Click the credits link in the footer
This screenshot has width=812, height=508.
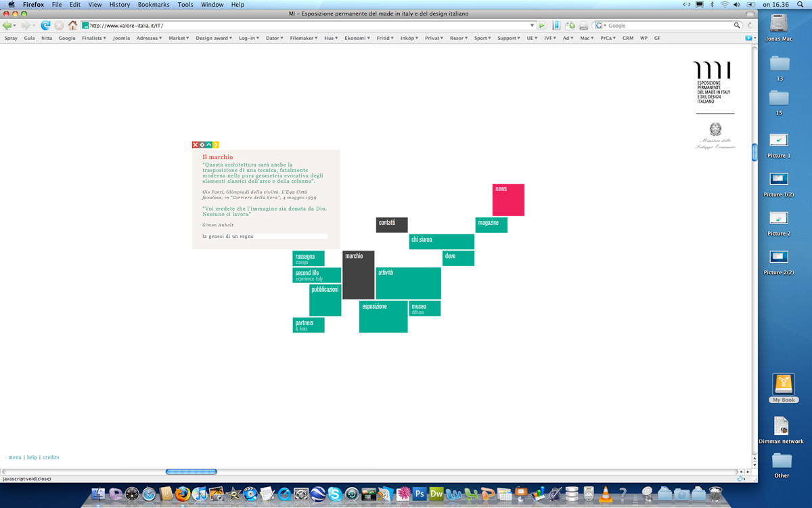point(51,457)
